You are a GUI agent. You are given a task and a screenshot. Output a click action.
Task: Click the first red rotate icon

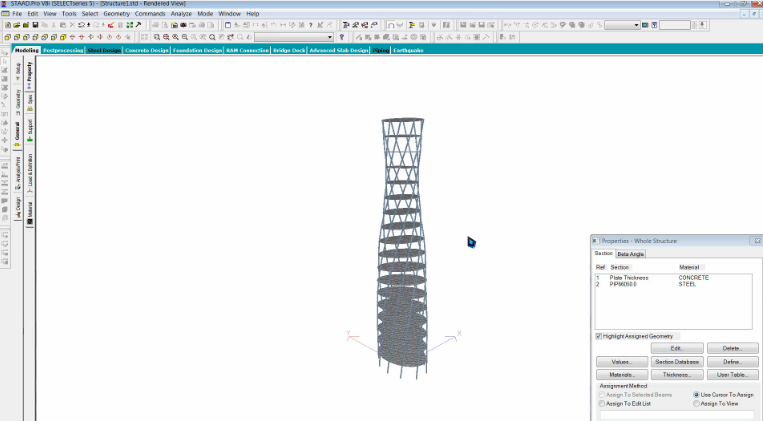[72, 37]
